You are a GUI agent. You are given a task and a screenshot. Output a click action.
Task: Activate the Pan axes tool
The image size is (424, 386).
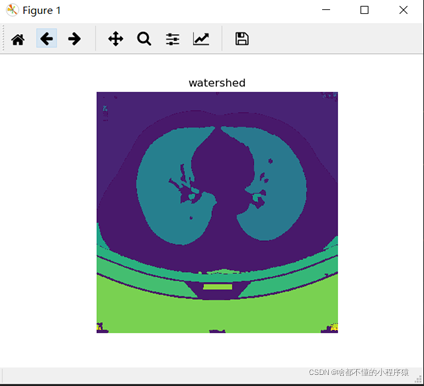116,39
